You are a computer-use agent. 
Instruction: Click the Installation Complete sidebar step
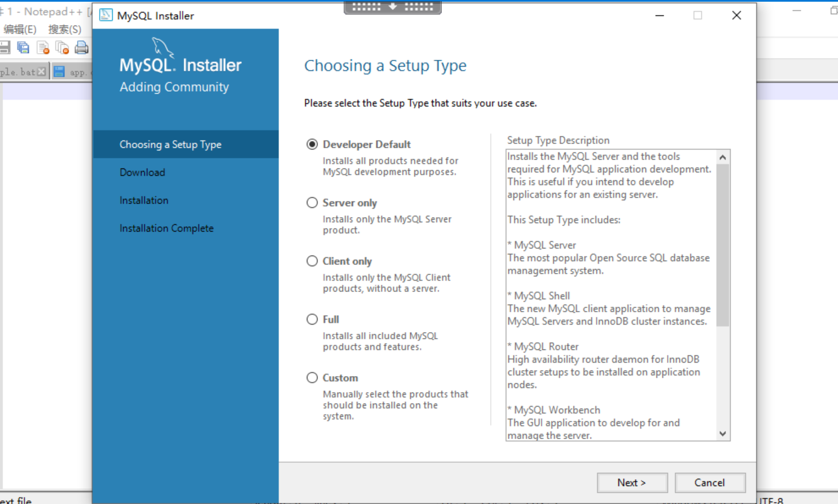(166, 228)
